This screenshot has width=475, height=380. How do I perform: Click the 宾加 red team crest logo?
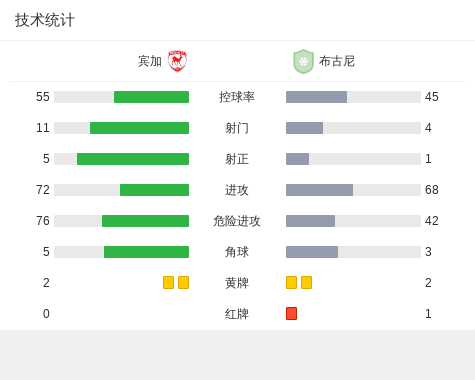point(177,61)
